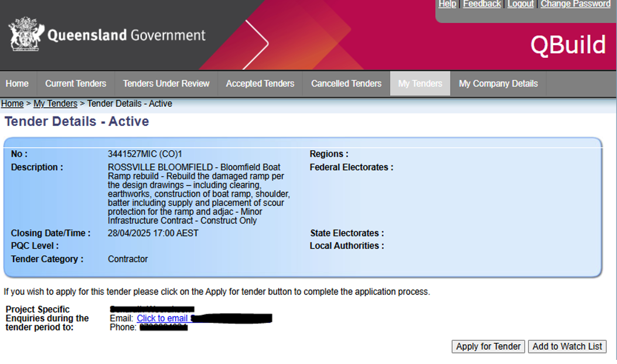
Task: Select the My Tenders menu item
Action: [420, 84]
